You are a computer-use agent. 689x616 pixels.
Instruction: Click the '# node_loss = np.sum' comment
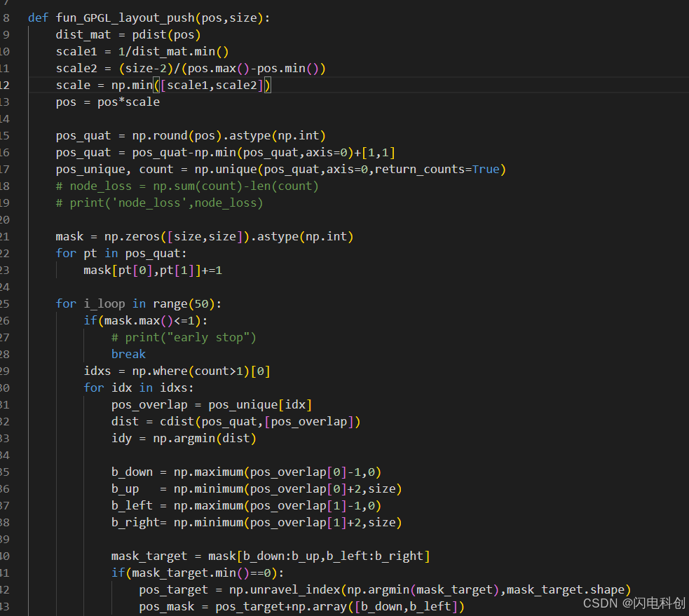[x=186, y=186]
